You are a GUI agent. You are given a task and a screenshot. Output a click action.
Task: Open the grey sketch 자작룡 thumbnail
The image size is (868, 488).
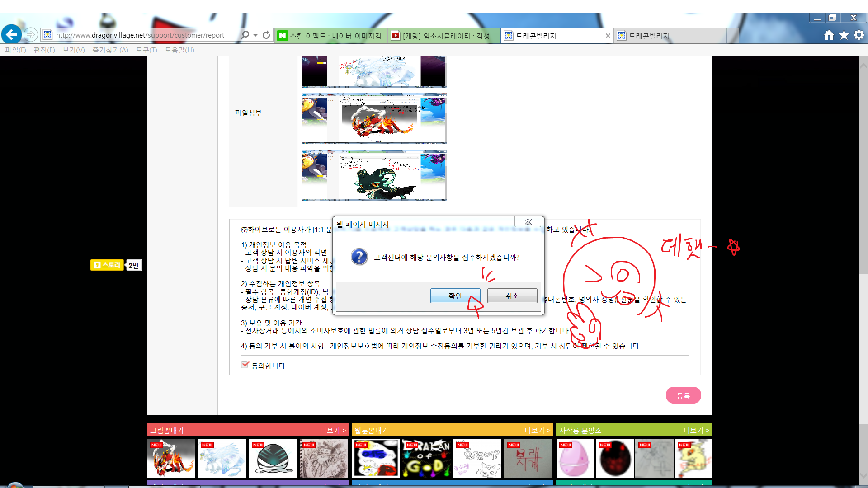[x=654, y=458]
